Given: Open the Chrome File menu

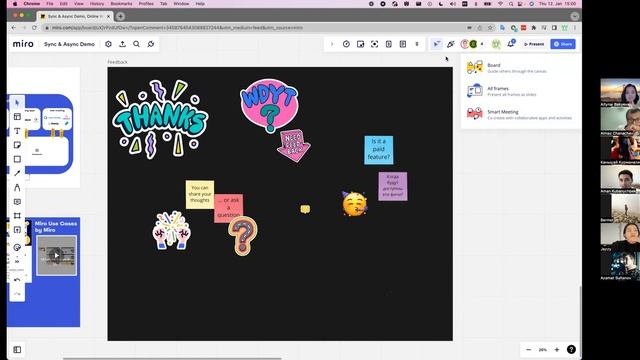Looking at the screenshot, I should 50,4.
